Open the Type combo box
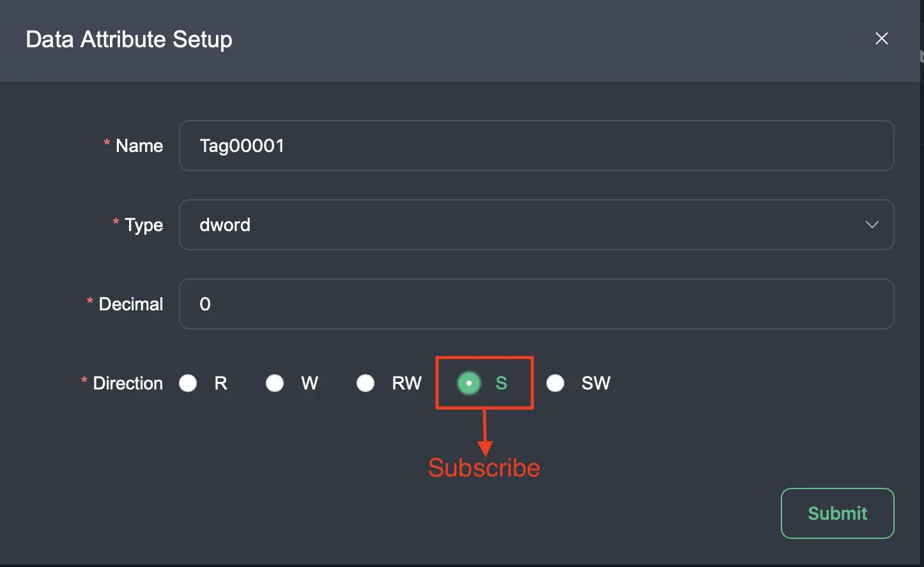 pos(537,225)
